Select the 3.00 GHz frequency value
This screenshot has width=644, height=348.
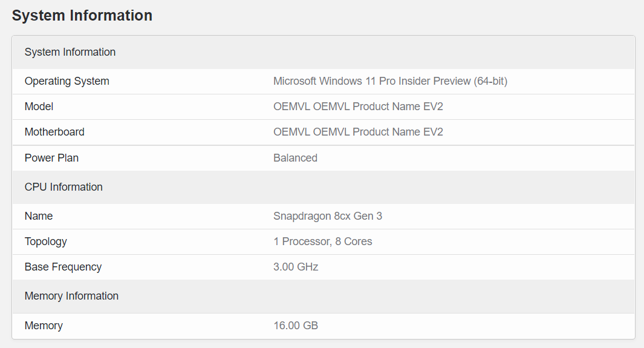(x=296, y=267)
